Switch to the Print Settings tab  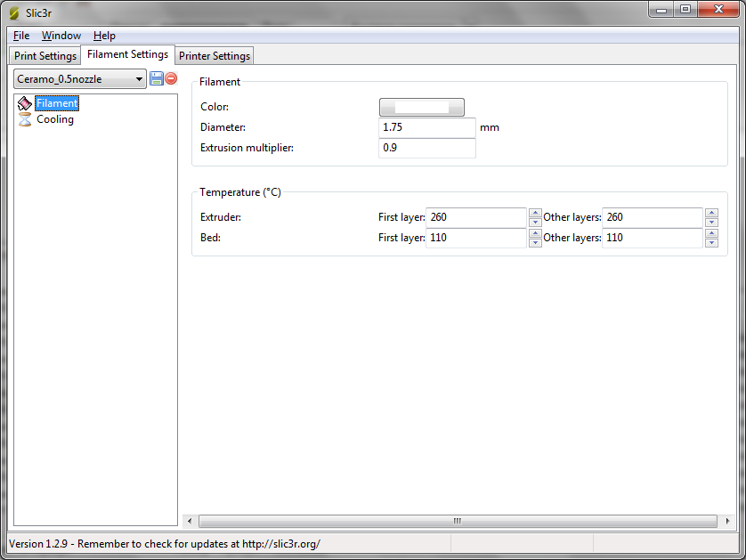pos(45,56)
